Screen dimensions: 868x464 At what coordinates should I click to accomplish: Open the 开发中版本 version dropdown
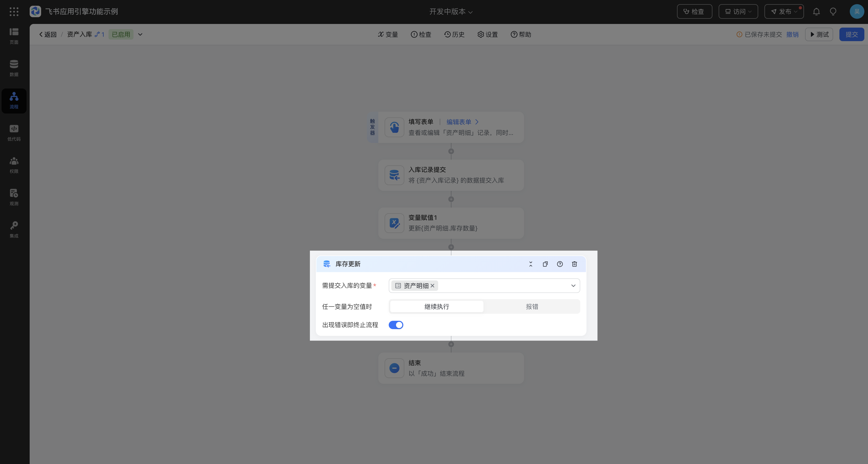pos(450,12)
